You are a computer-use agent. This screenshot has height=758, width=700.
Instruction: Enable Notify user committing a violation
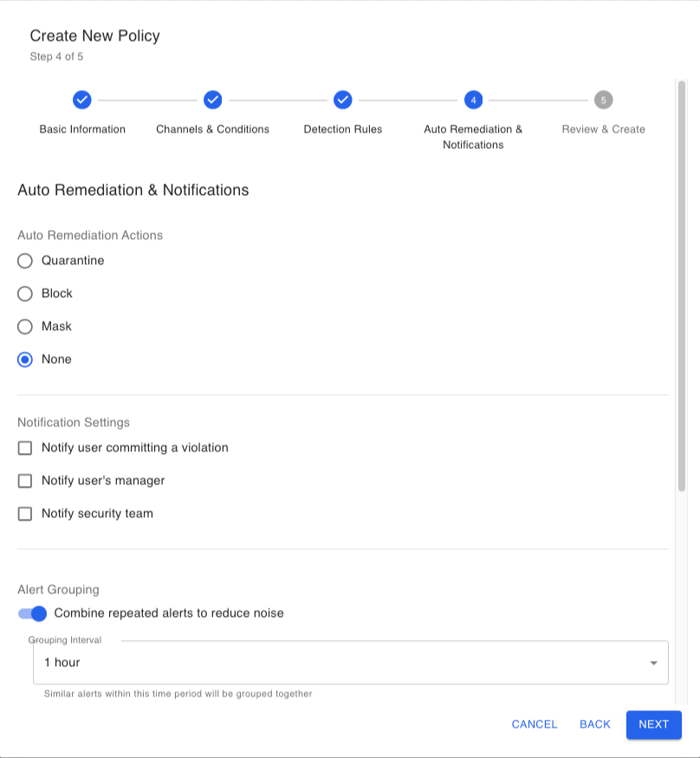click(25, 448)
